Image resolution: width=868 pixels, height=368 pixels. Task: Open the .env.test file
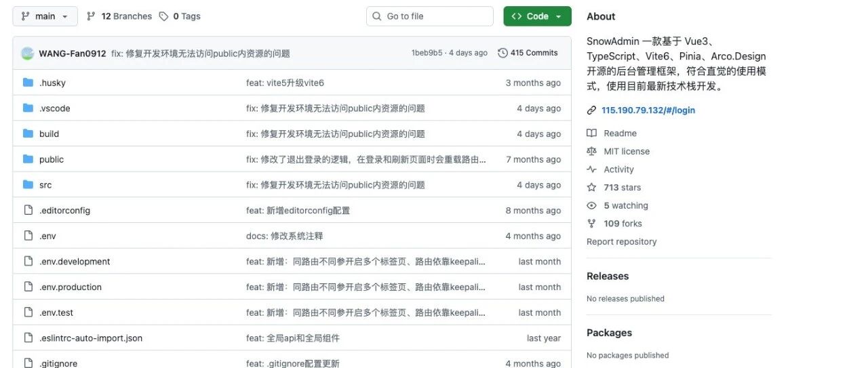(56, 312)
